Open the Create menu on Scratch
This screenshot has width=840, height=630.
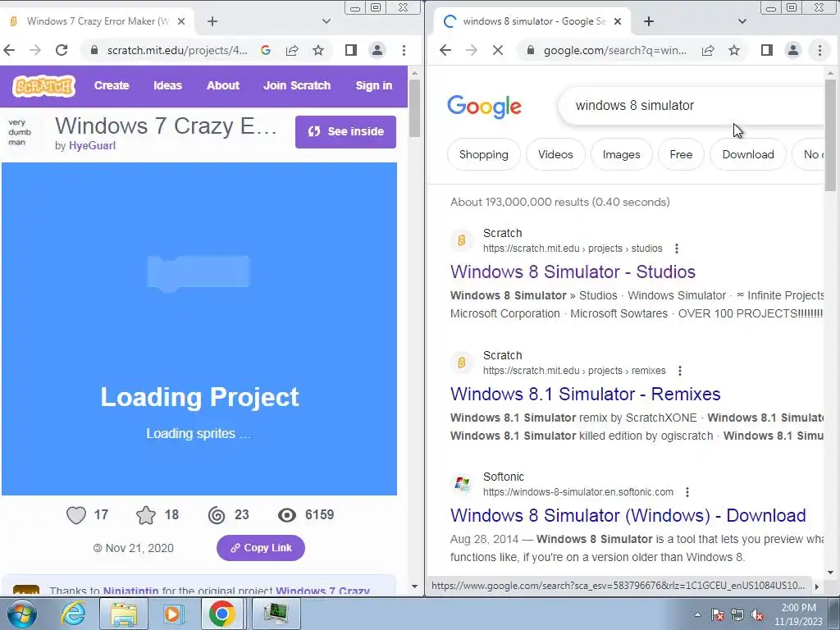[x=112, y=85]
